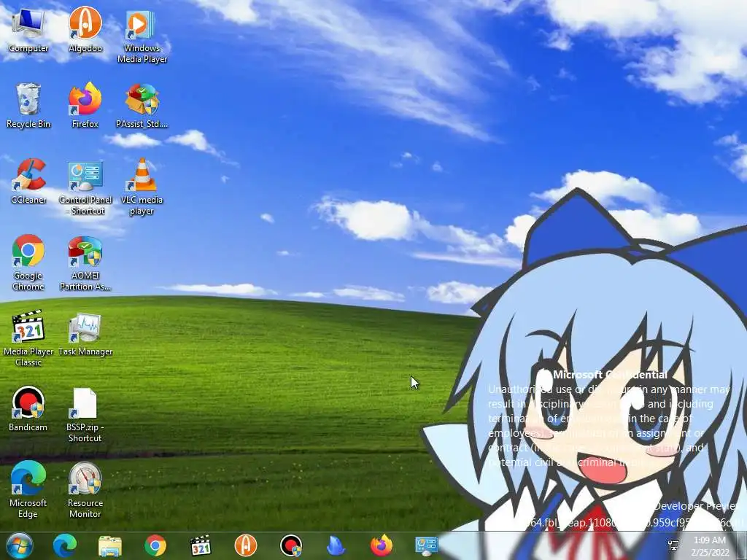Select the AOMEI Partition Assistant desktop icon

[85, 262]
